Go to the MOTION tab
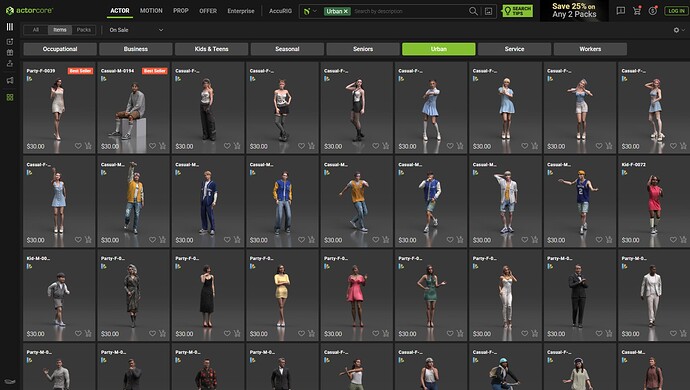 [x=151, y=11]
